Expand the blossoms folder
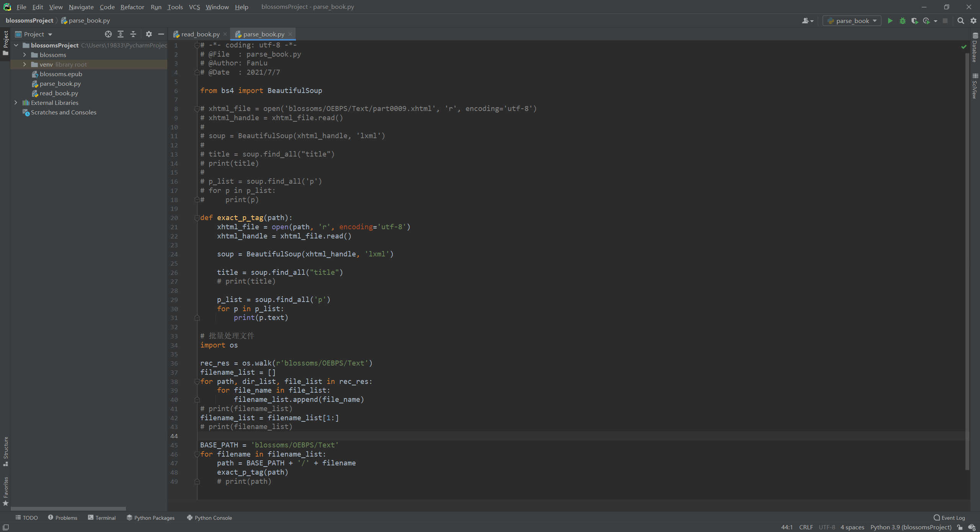Screen dimensions: 980x532 [x=24, y=55]
